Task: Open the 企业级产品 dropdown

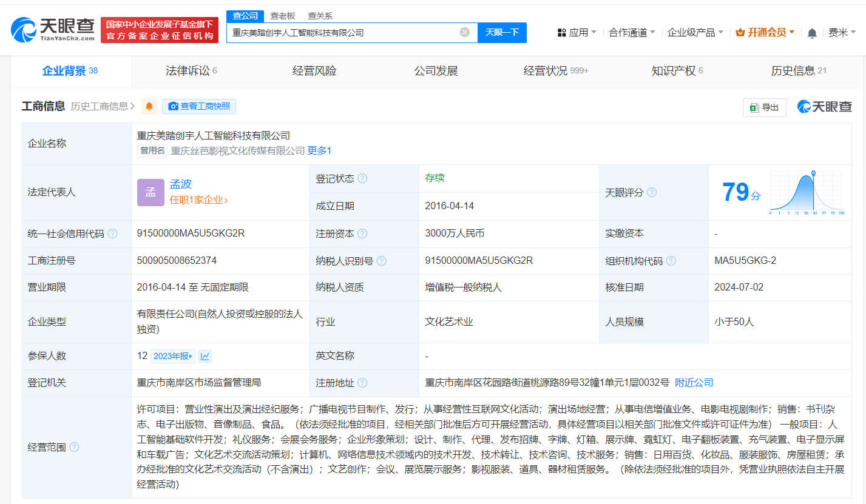Action: 695,32
